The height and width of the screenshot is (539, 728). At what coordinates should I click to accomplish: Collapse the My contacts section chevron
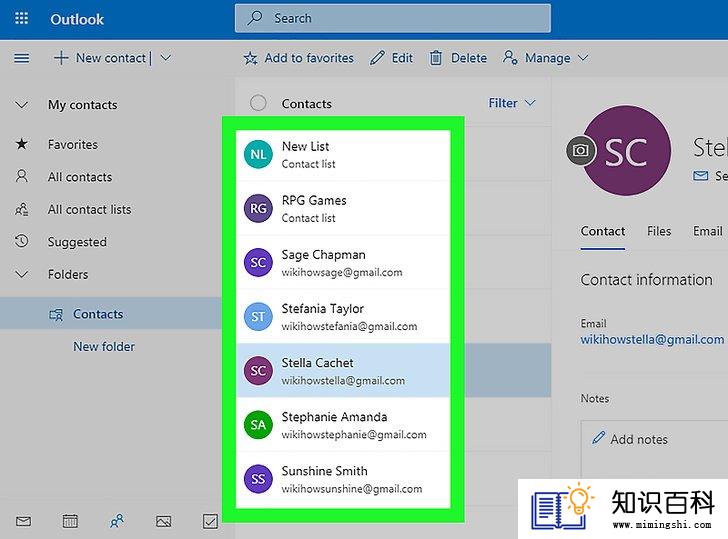click(x=21, y=104)
